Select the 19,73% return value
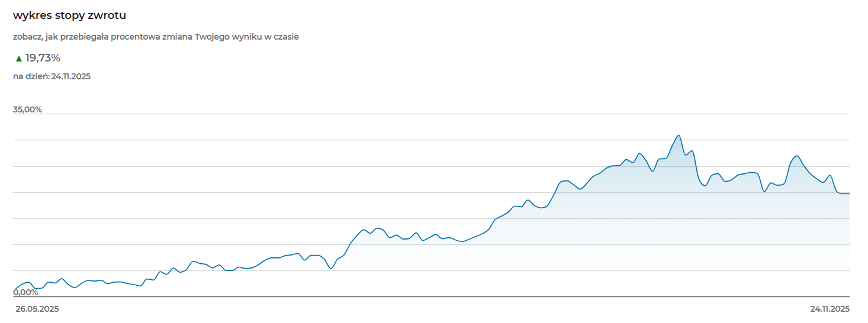 43,58
